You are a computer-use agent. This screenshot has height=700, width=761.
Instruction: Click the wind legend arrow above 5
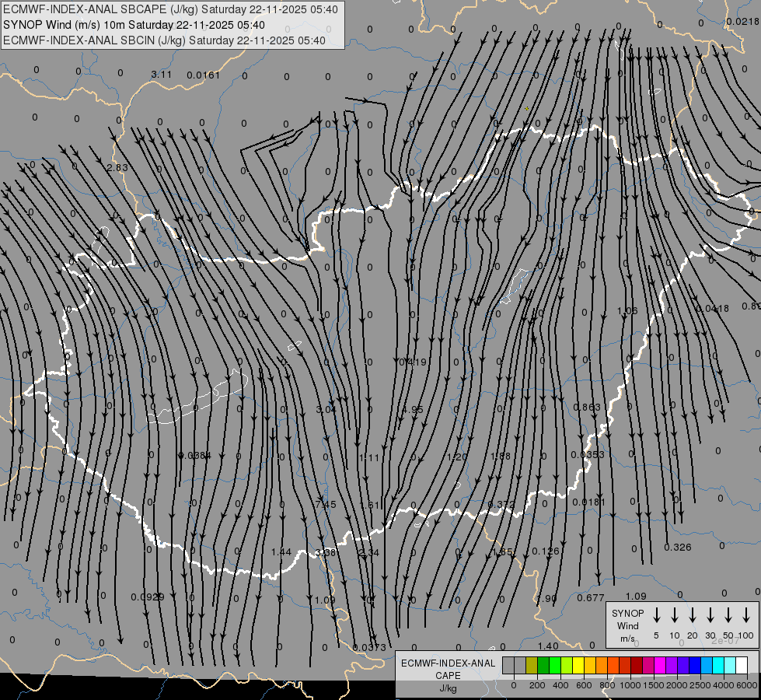[x=656, y=615]
